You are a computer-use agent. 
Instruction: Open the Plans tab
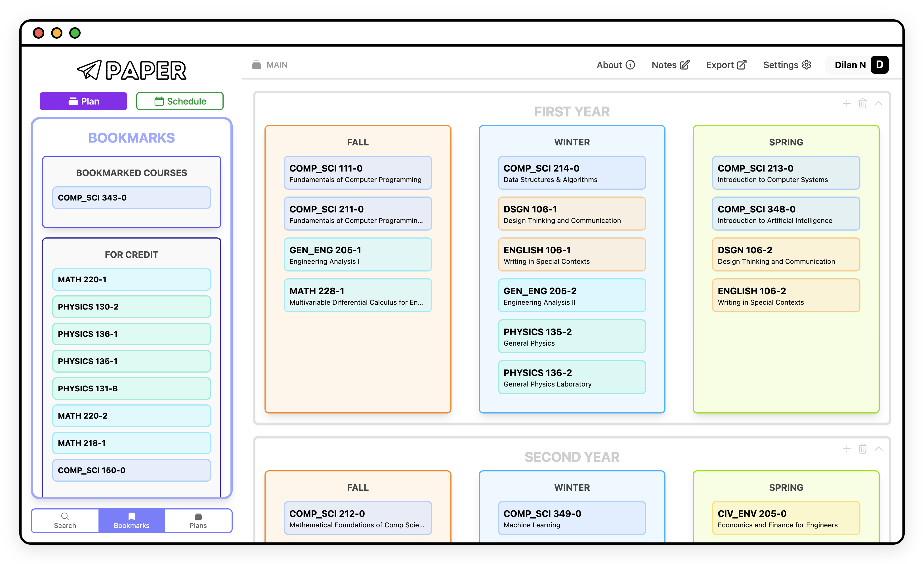coord(198,521)
